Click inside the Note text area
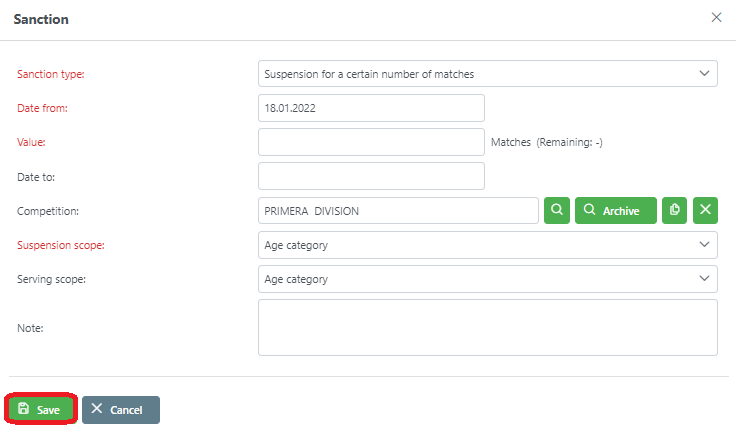 click(487, 327)
